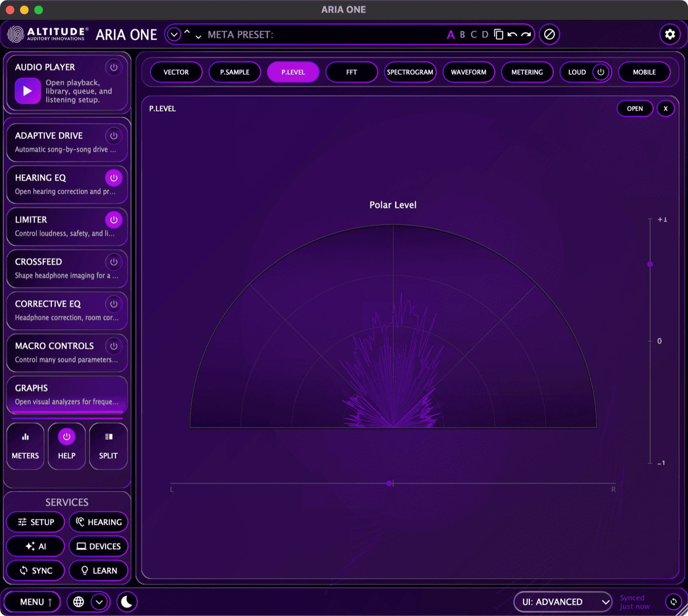The height and width of the screenshot is (616, 688).
Task: Click the Polar Level graph display
Action: (x=393, y=326)
